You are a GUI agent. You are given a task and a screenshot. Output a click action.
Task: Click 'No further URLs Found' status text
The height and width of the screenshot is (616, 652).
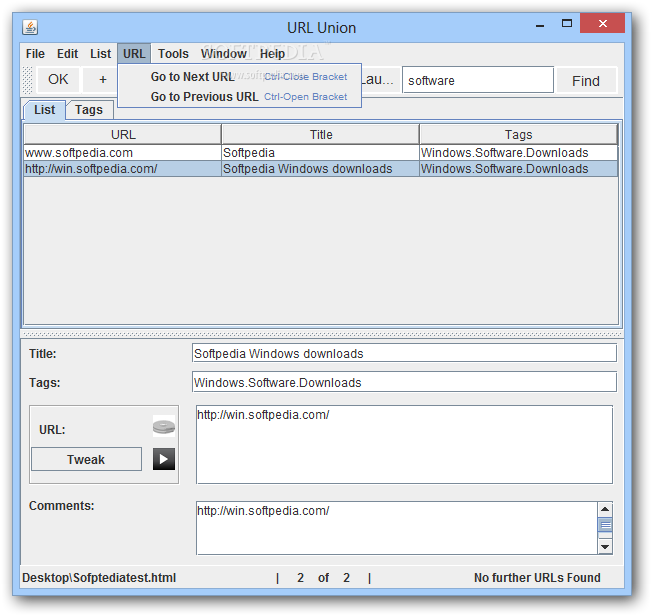(x=537, y=578)
